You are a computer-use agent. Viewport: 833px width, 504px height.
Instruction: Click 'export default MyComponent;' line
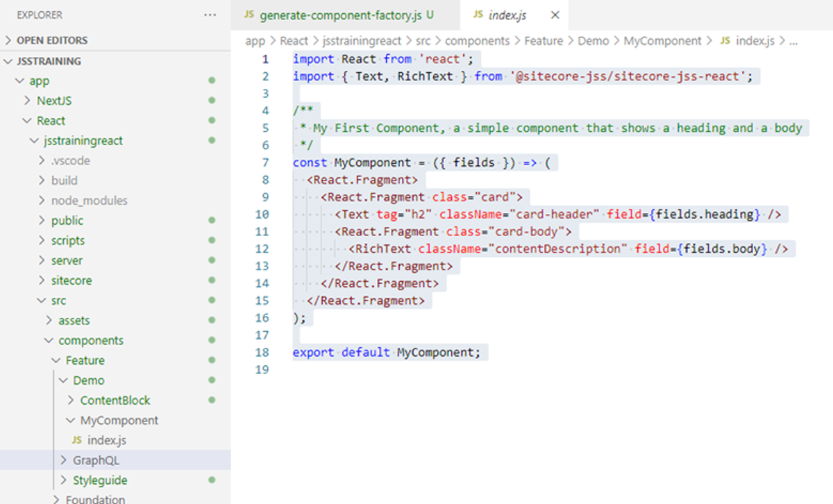(x=386, y=352)
